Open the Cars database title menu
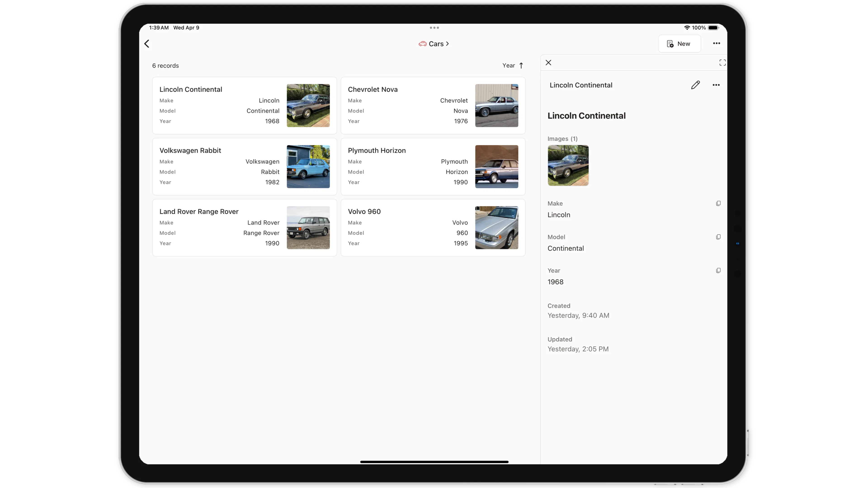 tap(434, 44)
